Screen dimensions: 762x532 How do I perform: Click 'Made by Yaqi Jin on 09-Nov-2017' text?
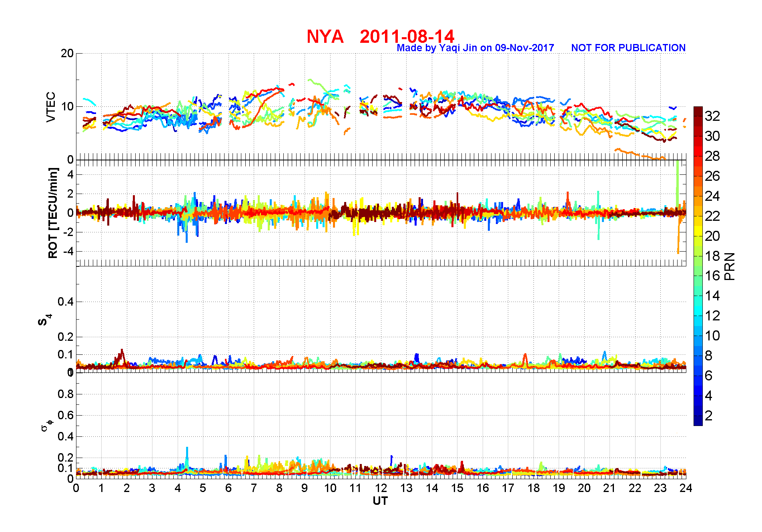coord(475,48)
